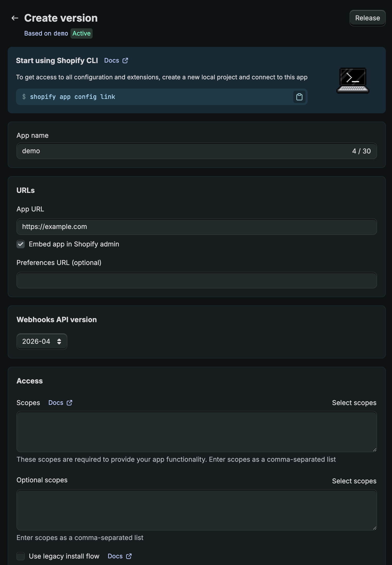The width and height of the screenshot is (392, 565).
Task: Open legacy install flow Docs external icon
Action: 129,556
